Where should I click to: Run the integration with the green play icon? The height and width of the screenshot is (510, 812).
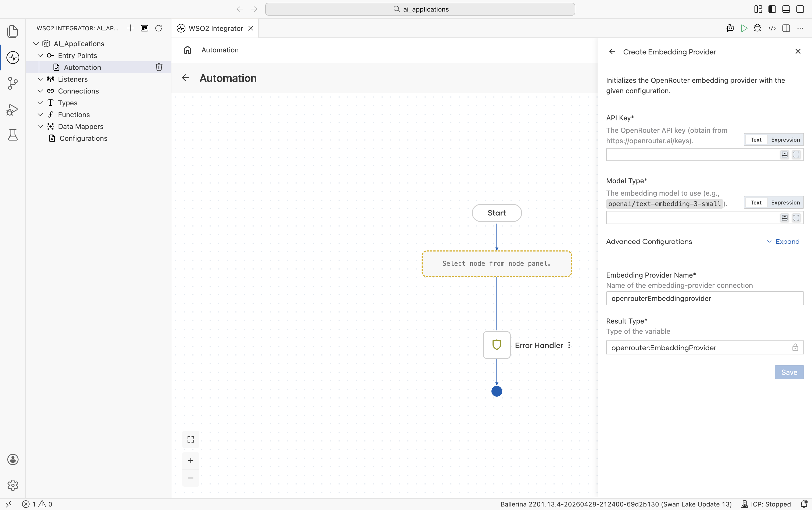pos(744,28)
